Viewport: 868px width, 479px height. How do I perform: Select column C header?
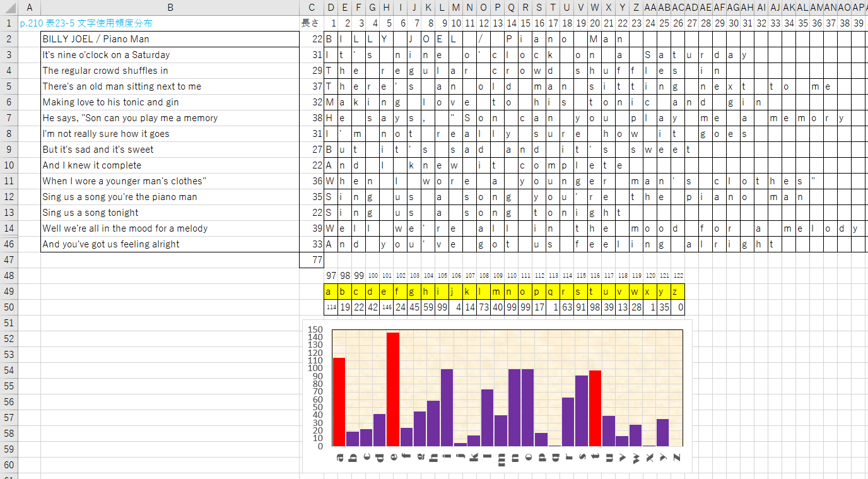311,8
